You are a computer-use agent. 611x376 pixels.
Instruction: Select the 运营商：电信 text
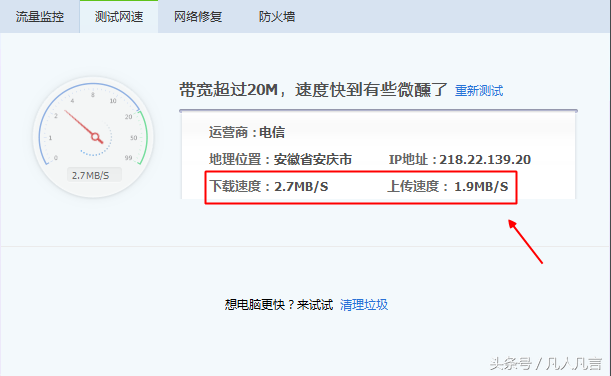tap(247, 132)
